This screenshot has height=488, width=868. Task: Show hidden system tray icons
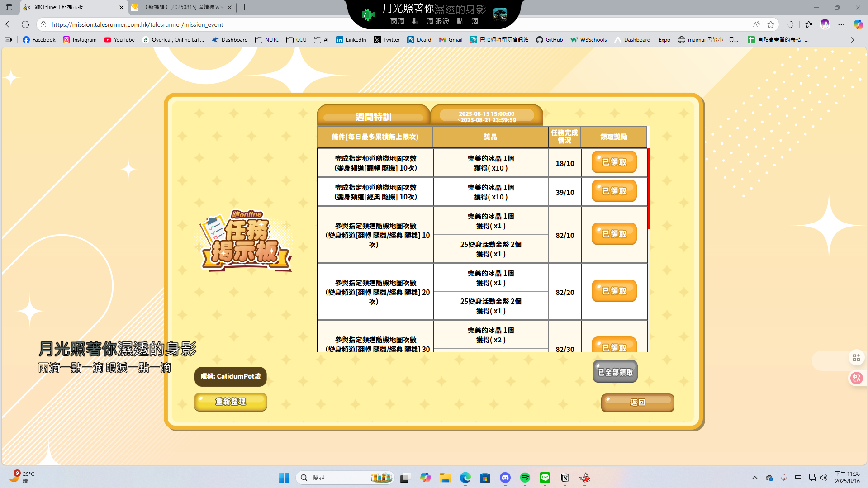point(754,478)
